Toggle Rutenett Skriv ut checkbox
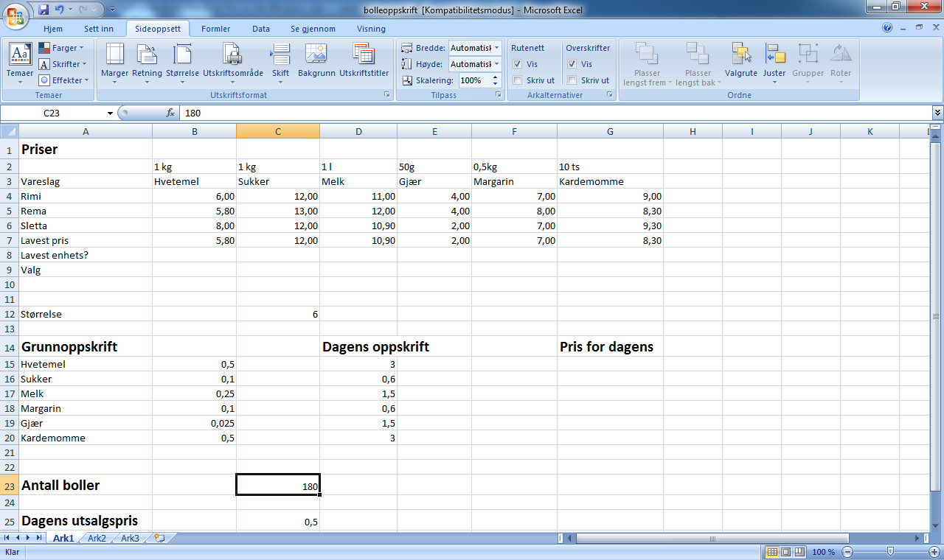Screen dimensions: 944x560 pos(518,80)
